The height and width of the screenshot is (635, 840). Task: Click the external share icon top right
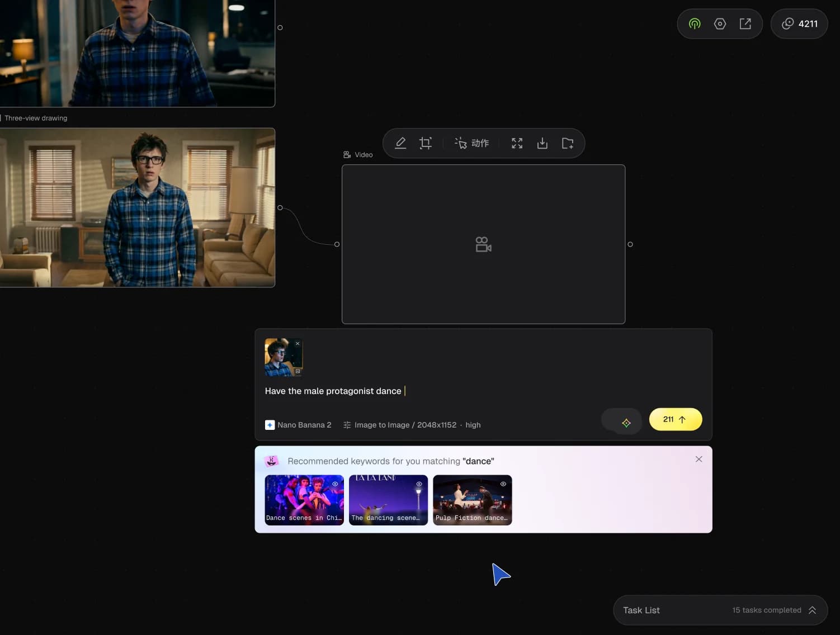pyautogui.click(x=745, y=23)
